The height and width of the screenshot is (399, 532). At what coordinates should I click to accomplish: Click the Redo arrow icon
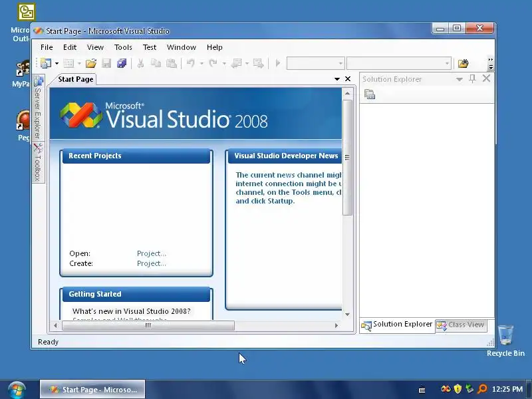[213, 63]
